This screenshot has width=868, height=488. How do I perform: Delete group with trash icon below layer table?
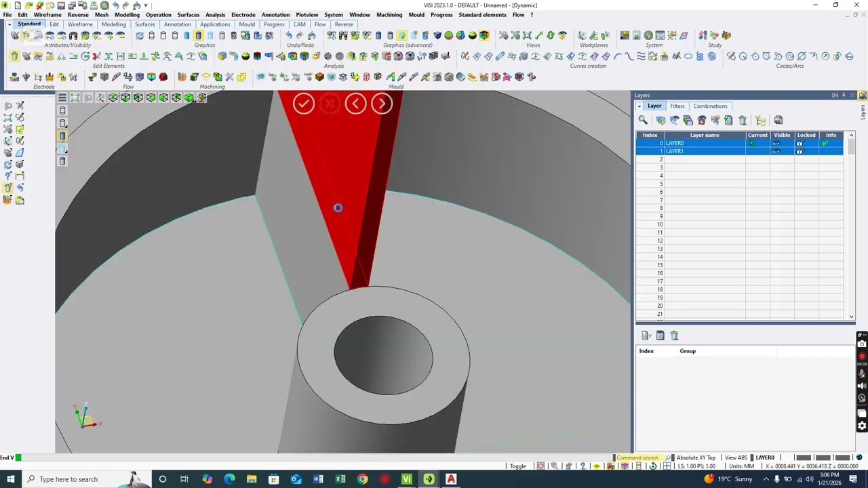674,335
